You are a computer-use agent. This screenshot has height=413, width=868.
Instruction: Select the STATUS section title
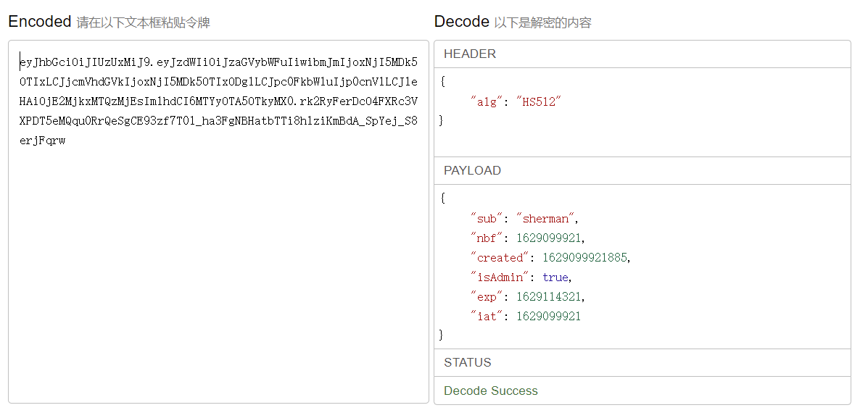[x=468, y=362]
